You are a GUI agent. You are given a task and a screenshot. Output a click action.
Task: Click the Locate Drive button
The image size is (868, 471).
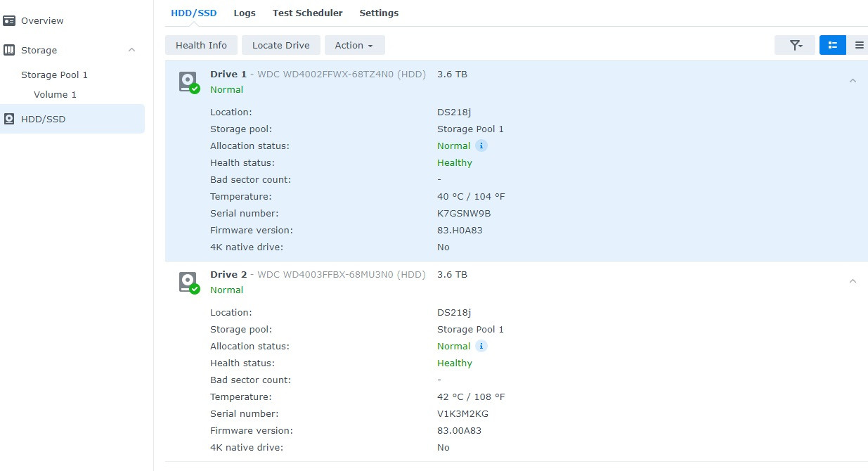click(280, 44)
